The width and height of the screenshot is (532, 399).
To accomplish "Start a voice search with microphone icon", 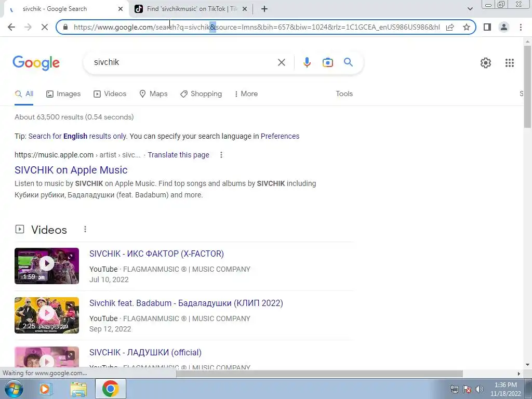I will pos(307,62).
